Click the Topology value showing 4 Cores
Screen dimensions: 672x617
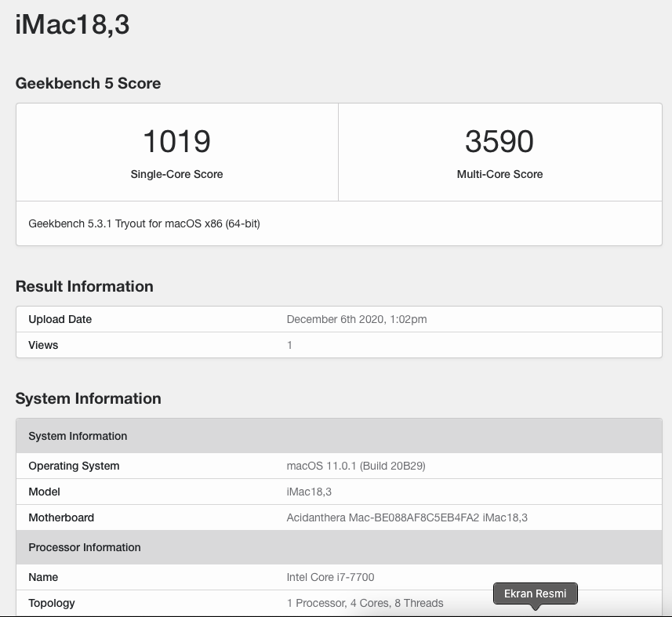(x=365, y=603)
